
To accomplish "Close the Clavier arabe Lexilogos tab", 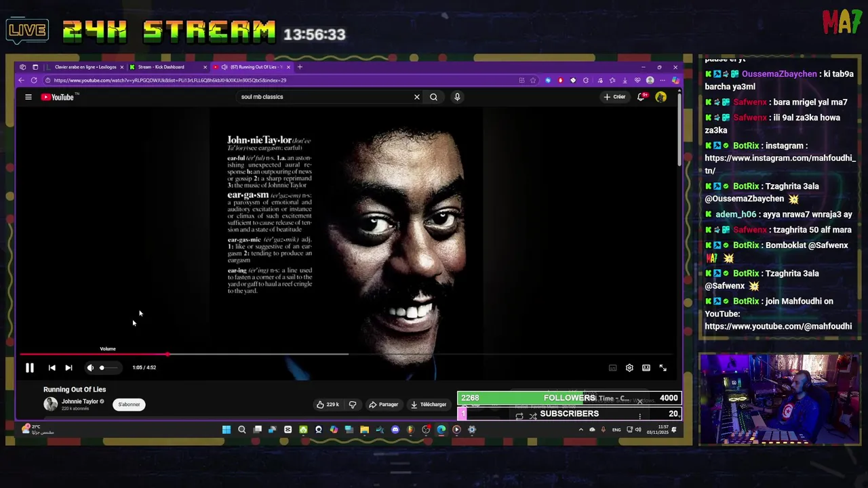I will tap(122, 67).
